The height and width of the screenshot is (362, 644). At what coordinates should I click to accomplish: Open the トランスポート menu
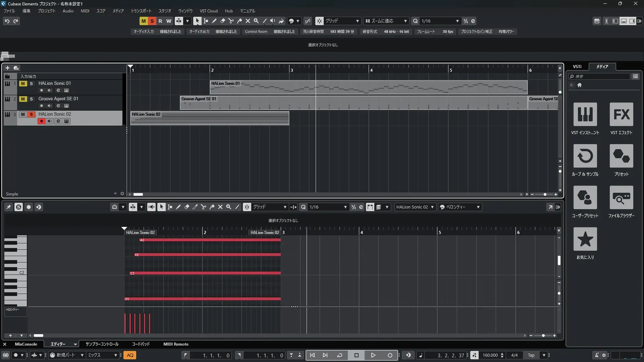141,11
